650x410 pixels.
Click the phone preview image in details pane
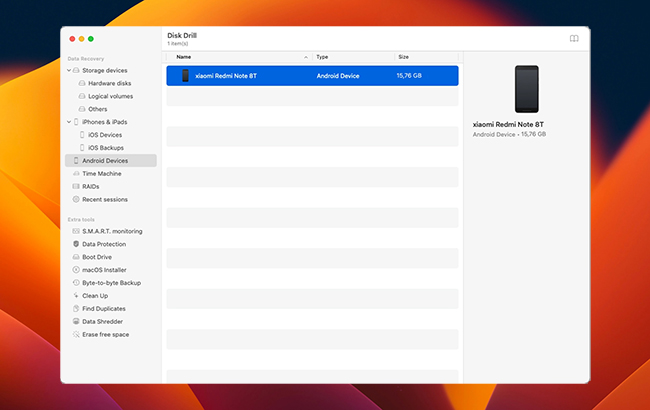pyautogui.click(x=526, y=89)
